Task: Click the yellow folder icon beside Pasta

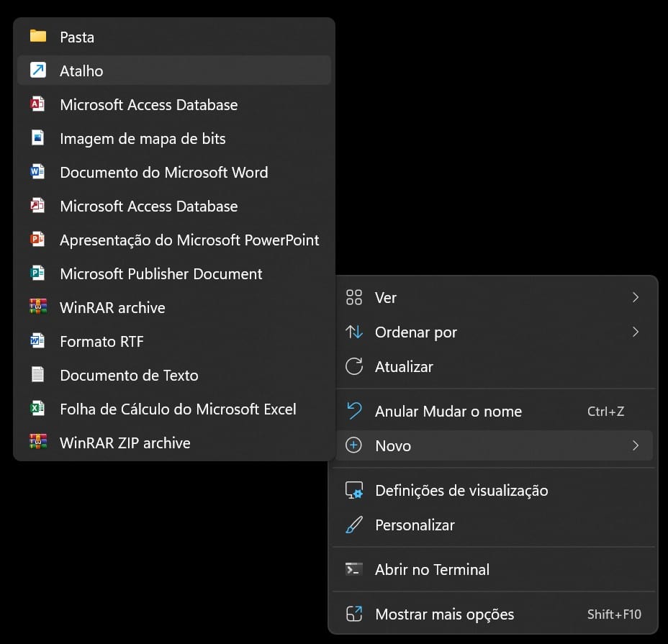Action: click(x=37, y=37)
